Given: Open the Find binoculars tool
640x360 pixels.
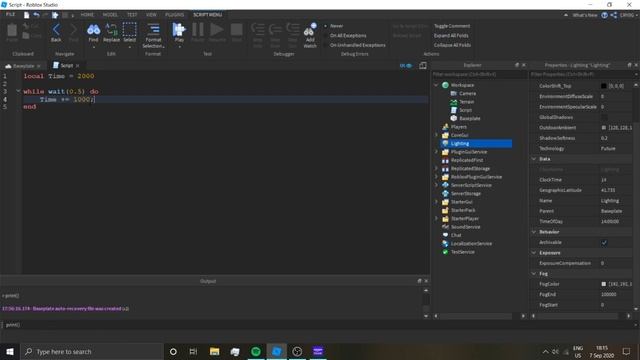Looking at the screenshot, I should [x=93, y=30].
